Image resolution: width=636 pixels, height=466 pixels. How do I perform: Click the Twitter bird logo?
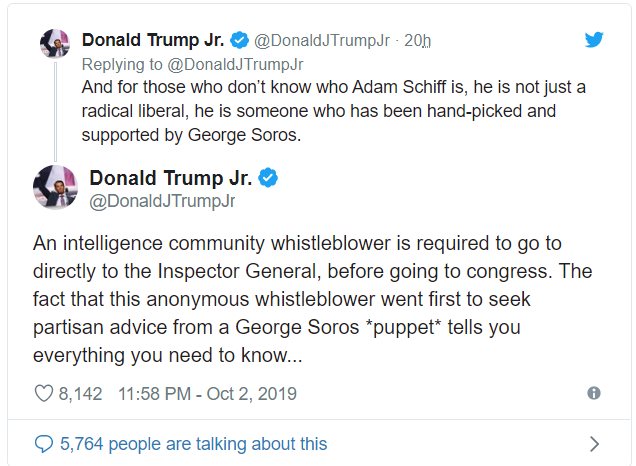[594, 40]
